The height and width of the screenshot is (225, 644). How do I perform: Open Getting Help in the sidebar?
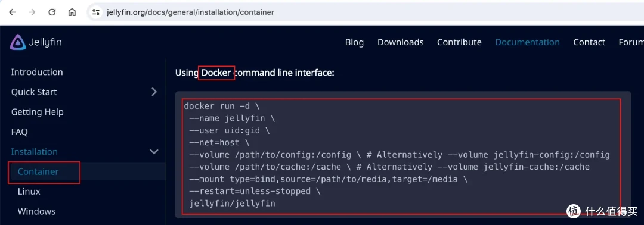(x=38, y=112)
